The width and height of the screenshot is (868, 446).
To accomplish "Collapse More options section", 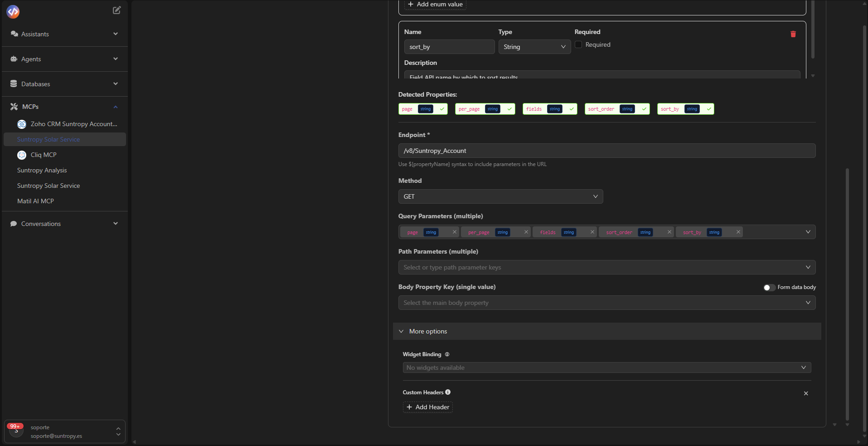I will click(607, 331).
